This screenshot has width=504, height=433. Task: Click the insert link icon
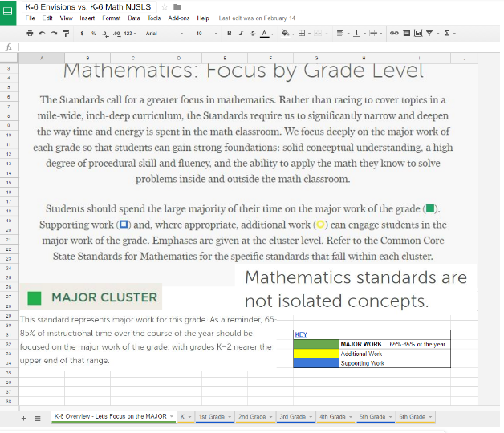tap(394, 33)
